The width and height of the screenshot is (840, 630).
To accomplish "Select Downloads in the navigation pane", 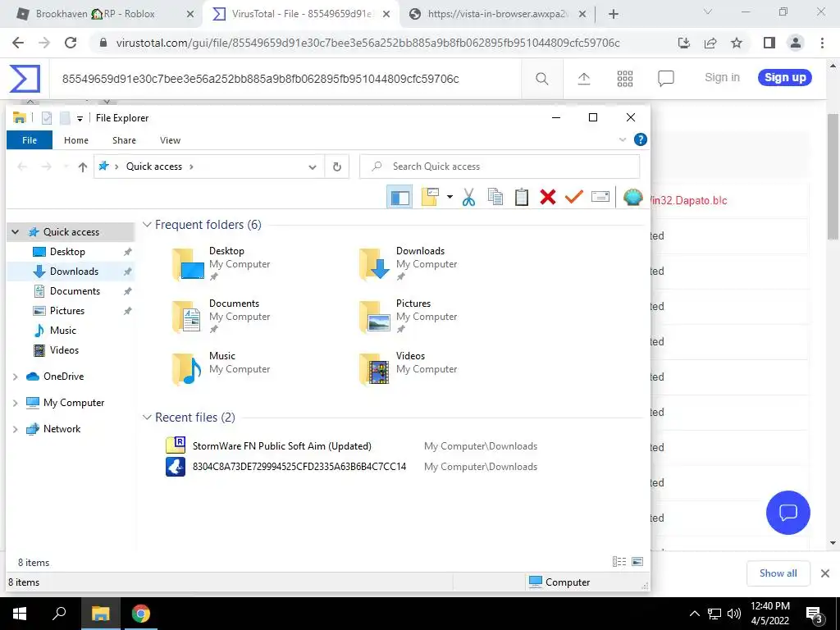I will tap(74, 272).
